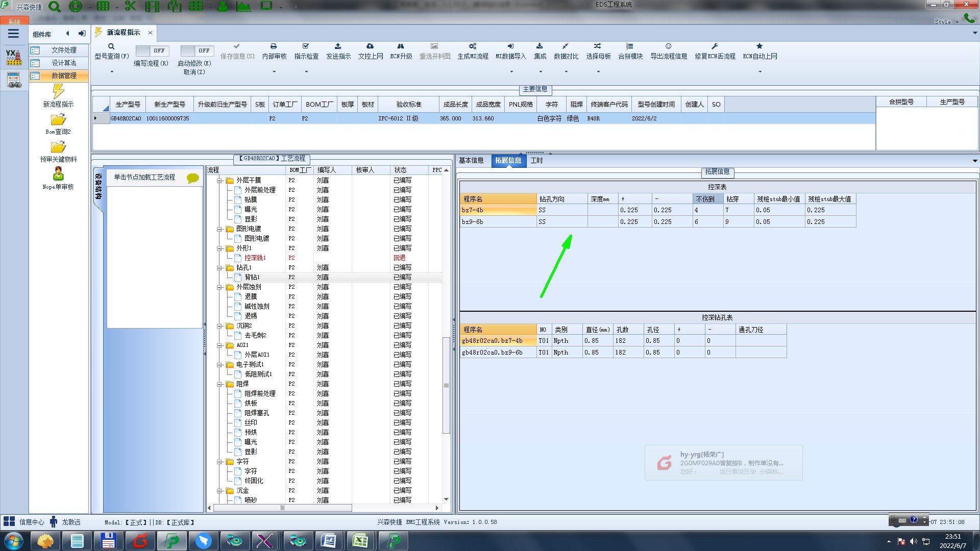
Task: Open dropdown arrow under ECN自动上网
Action: point(760,72)
